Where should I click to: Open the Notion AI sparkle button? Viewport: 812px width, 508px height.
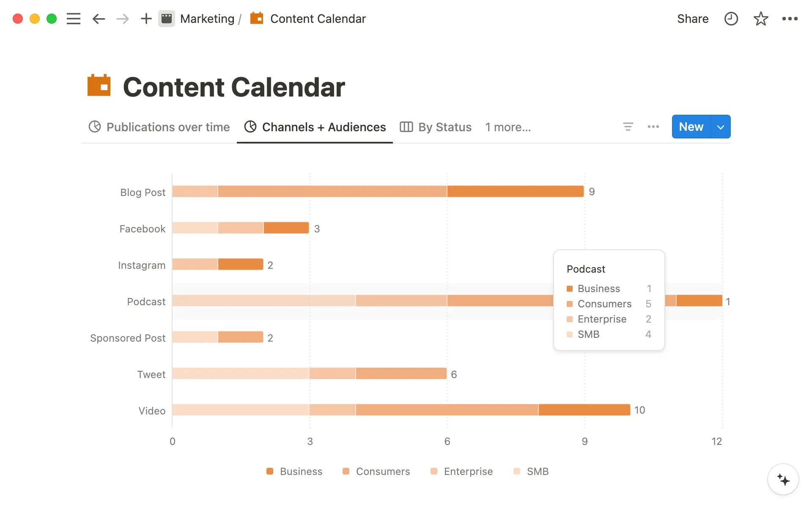coord(783,480)
